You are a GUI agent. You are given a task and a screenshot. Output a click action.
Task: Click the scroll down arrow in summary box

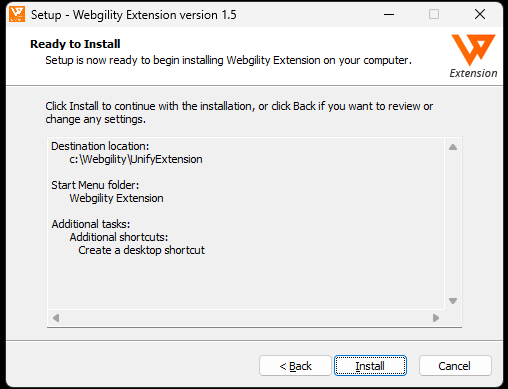tap(453, 301)
